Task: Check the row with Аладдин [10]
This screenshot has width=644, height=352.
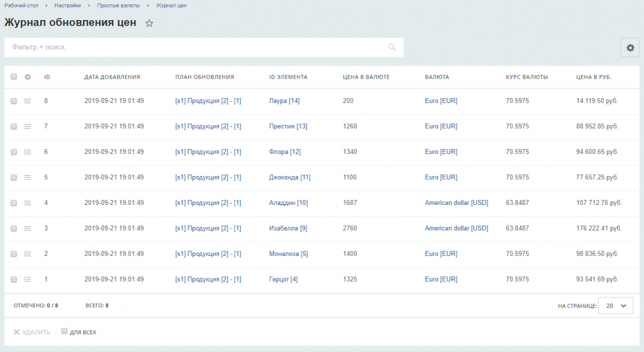Action: (x=14, y=202)
